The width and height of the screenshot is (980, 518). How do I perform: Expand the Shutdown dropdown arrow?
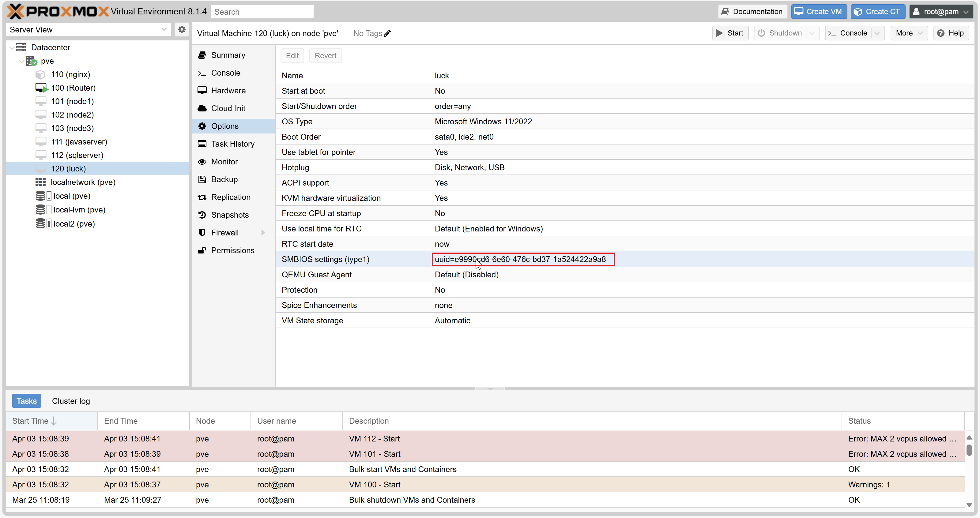pos(812,33)
